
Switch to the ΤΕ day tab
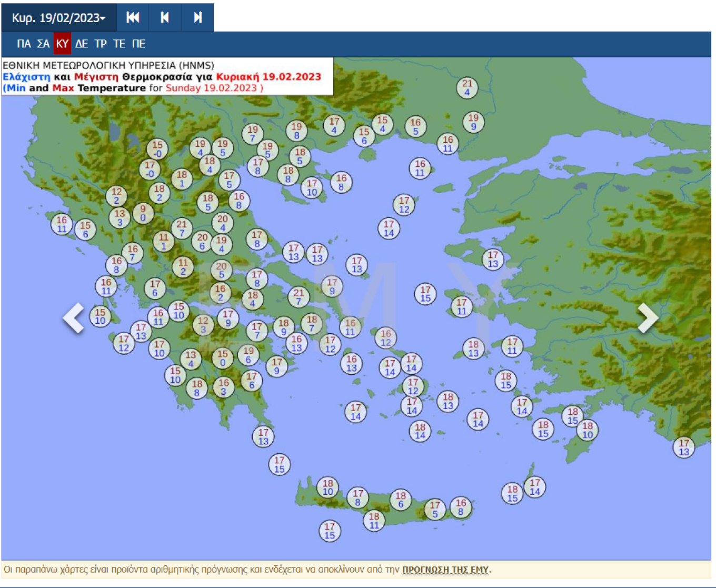coord(120,44)
